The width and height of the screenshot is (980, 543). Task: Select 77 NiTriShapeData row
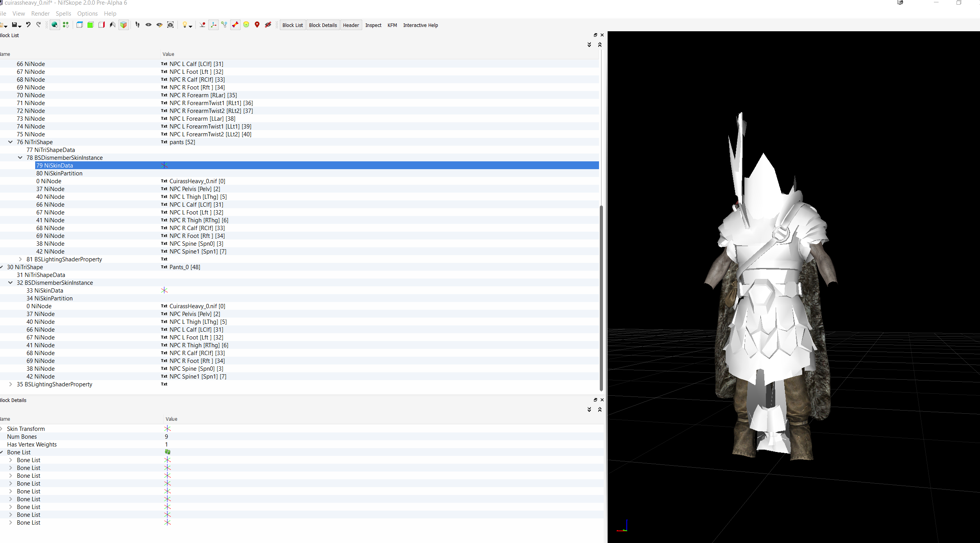point(299,150)
